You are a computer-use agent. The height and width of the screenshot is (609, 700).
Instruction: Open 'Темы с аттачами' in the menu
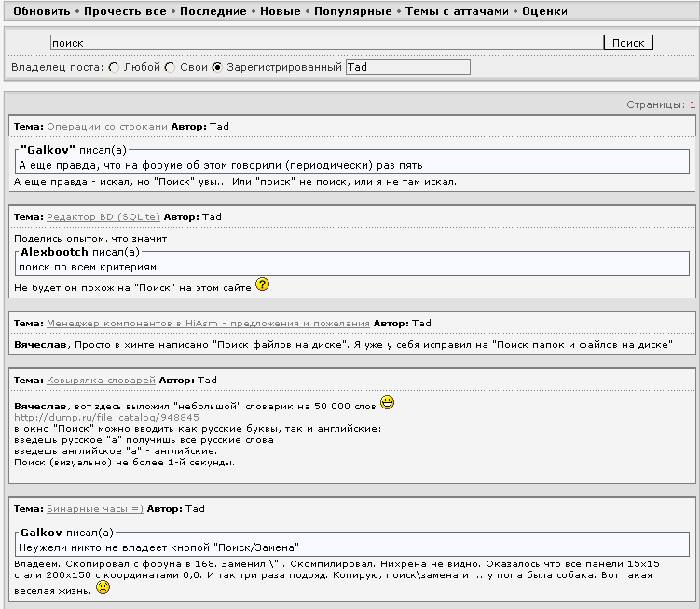(x=457, y=11)
